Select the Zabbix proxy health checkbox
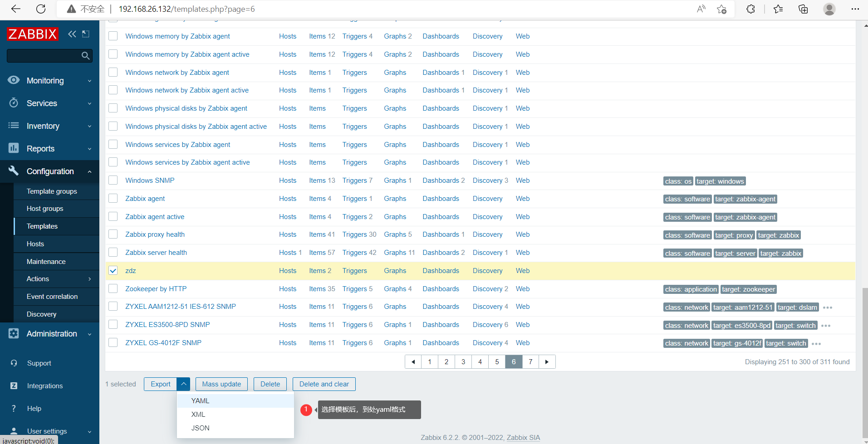This screenshot has height=444, width=868. click(x=113, y=234)
